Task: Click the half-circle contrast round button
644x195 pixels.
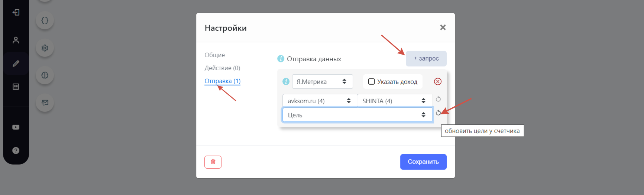Action: tap(45, 75)
